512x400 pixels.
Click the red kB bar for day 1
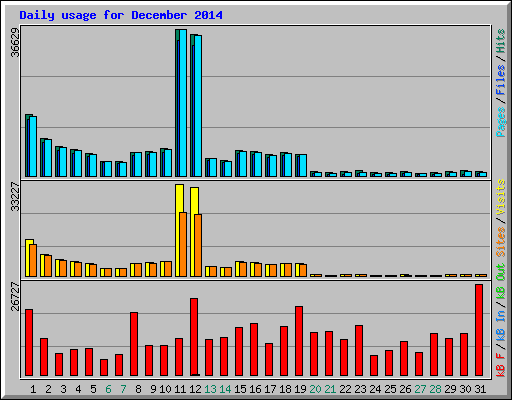29,343
